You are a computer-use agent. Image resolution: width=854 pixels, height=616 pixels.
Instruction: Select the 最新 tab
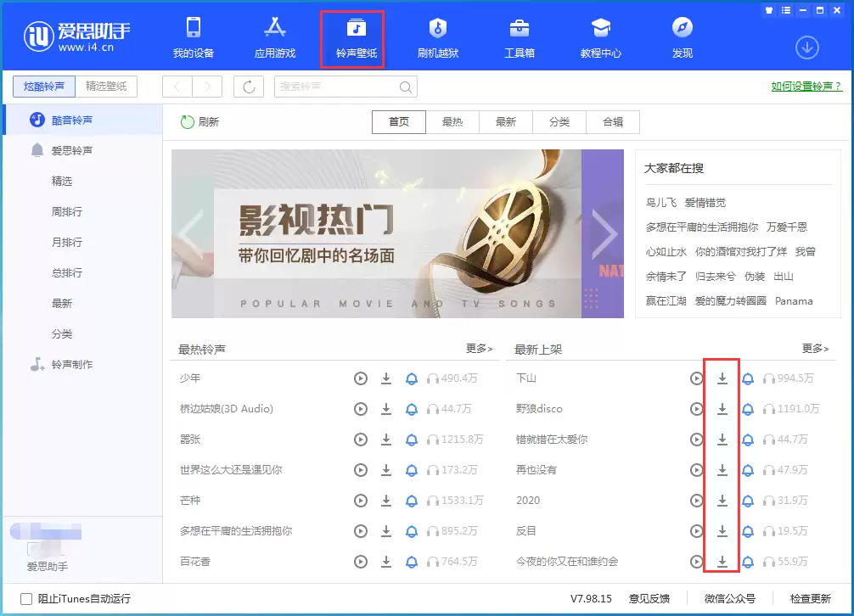pos(505,122)
